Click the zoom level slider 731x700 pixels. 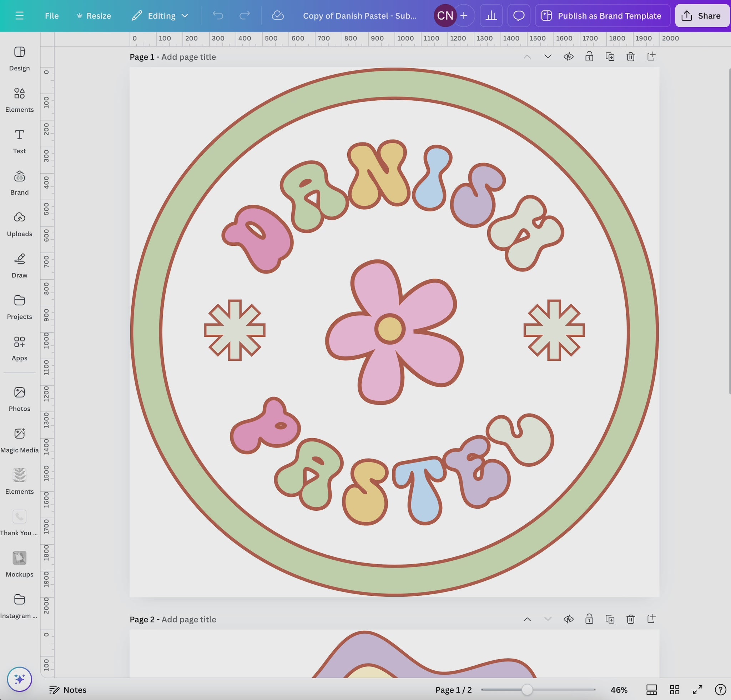pos(526,690)
